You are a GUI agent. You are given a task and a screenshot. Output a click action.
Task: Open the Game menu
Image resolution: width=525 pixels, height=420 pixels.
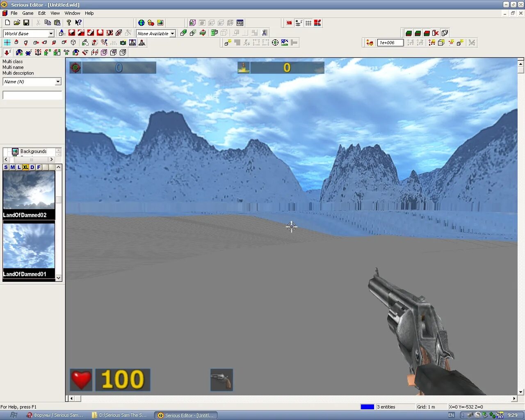(28, 13)
